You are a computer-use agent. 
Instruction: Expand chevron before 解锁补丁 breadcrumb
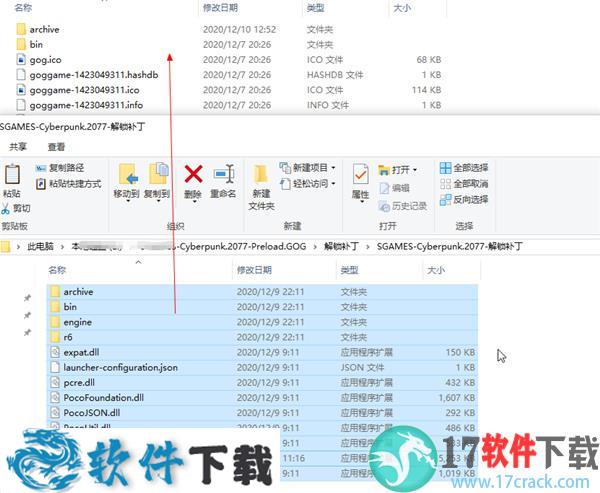(315, 246)
